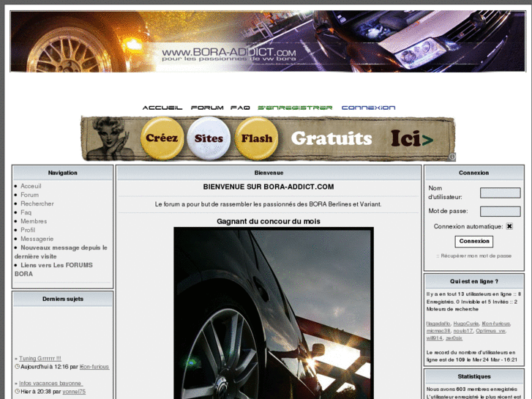532x399 pixels.
Task: Open author link after Aujourd'hui à 12:16
Action: click(x=94, y=367)
